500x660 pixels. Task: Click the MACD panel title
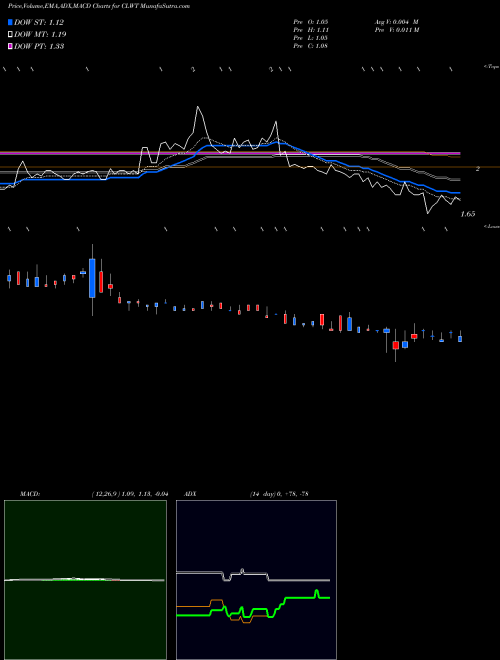pyautogui.click(x=30, y=494)
